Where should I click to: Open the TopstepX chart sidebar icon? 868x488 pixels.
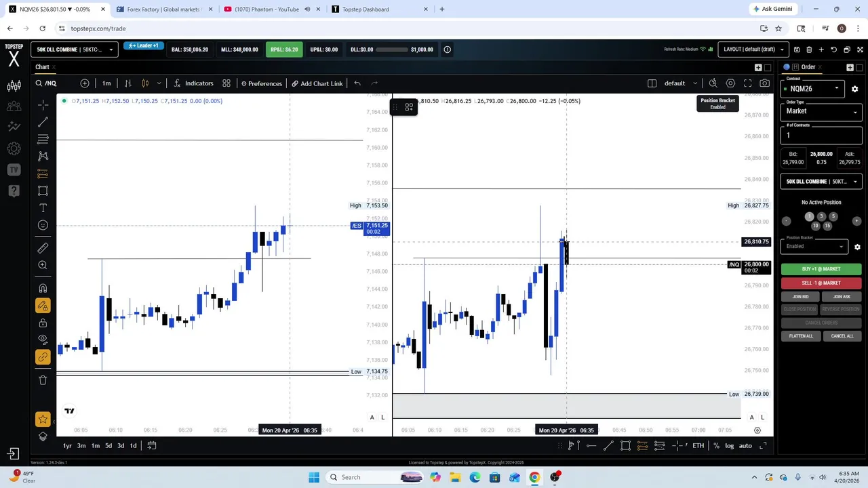(14, 86)
